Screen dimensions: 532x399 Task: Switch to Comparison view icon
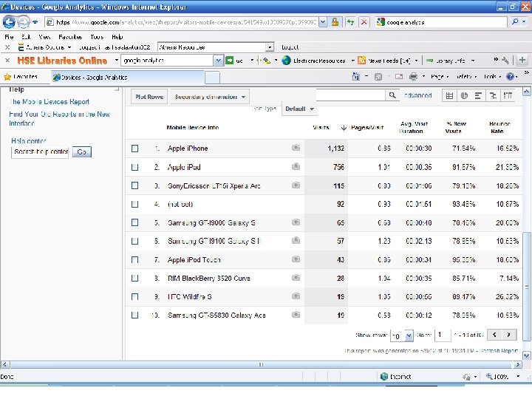click(x=493, y=96)
